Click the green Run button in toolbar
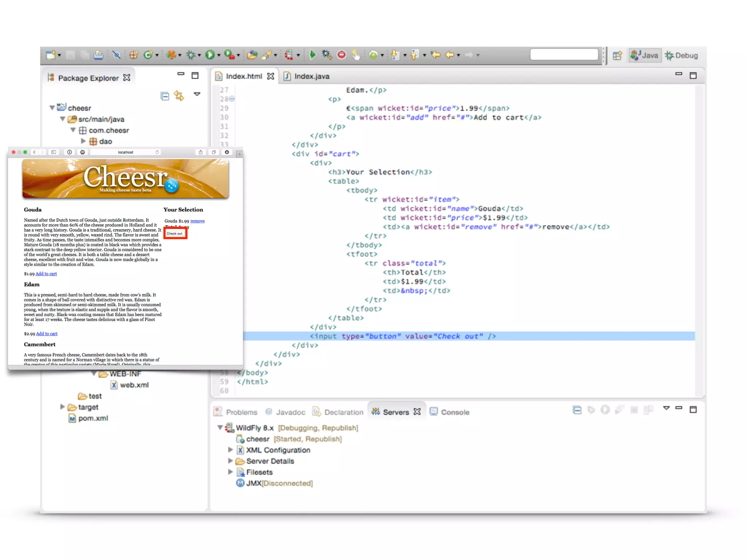 pos(210,55)
